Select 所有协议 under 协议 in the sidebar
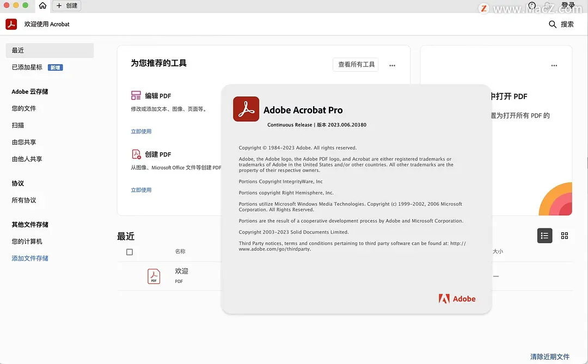Viewport: 588px width, 364px height. coord(24,200)
